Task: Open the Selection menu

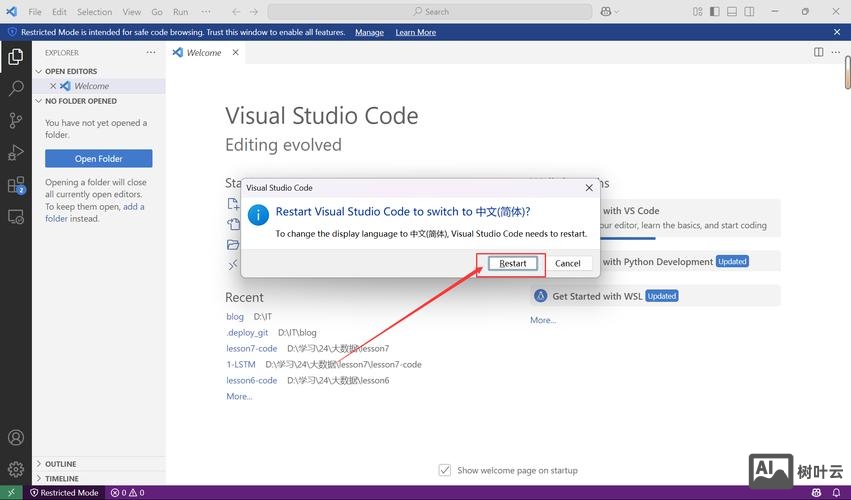Action: tap(94, 12)
